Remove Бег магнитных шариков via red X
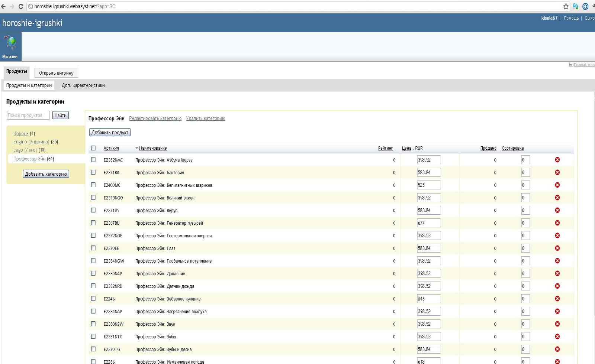This screenshot has height=364, width=595. (557, 185)
